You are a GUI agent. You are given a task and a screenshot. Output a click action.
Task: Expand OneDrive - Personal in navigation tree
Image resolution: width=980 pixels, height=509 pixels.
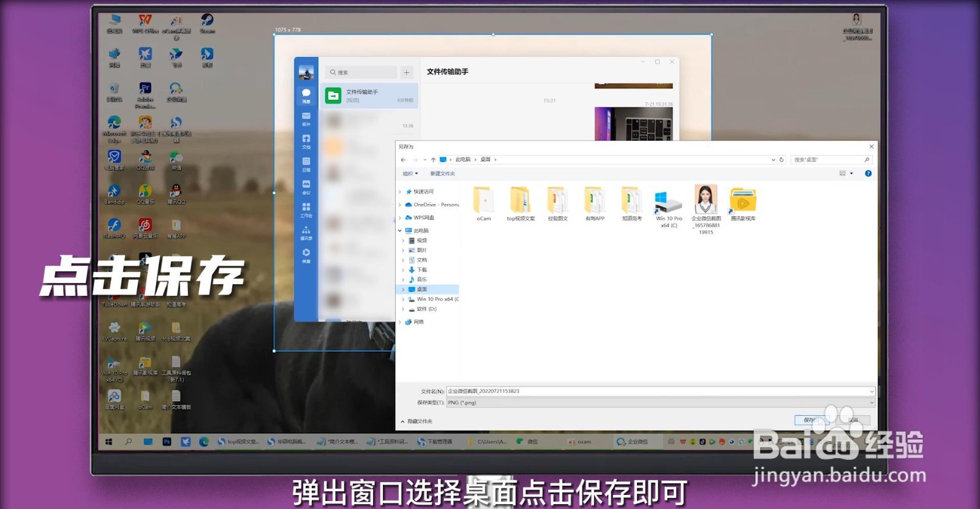pos(400,205)
